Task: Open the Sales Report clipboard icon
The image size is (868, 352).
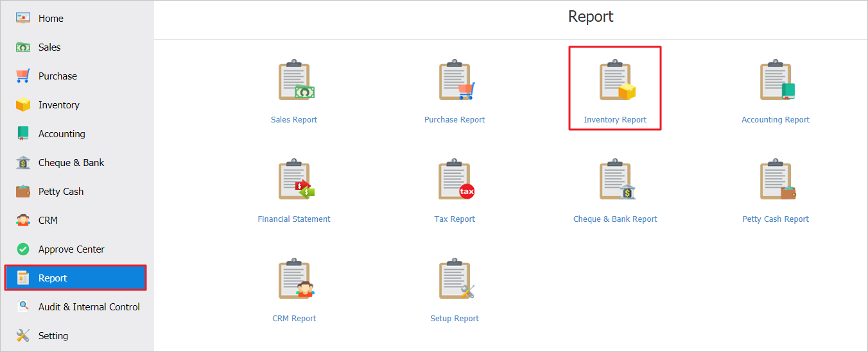Action: point(295,81)
